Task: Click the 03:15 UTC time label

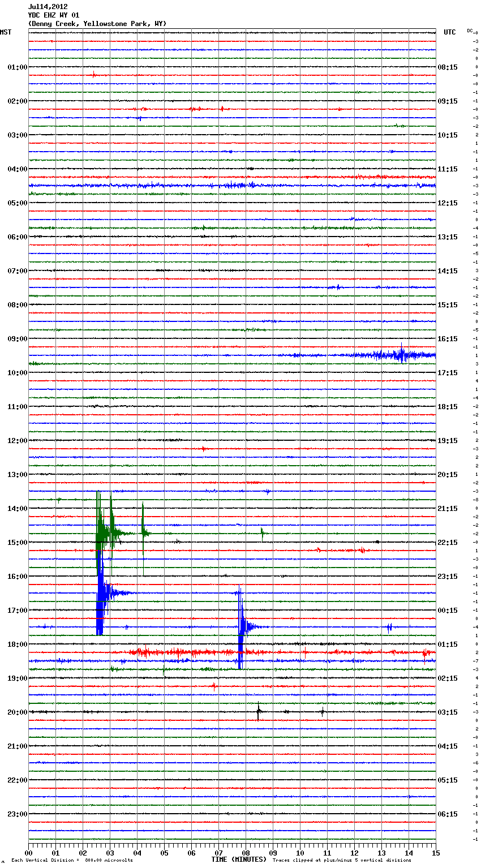Action: tap(448, 712)
